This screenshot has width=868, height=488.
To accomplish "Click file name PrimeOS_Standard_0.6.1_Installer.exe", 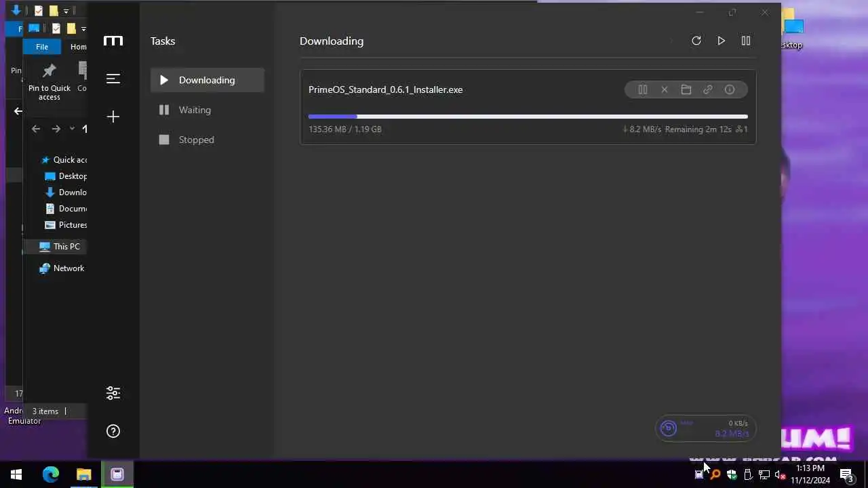I will pyautogui.click(x=386, y=89).
